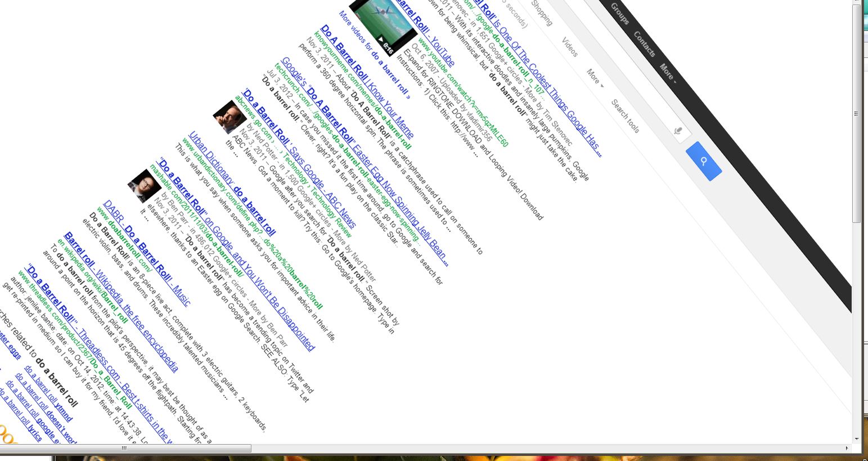Click Ben Parr's author photo
This screenshot has width=868, height=461.
point(144,185)
